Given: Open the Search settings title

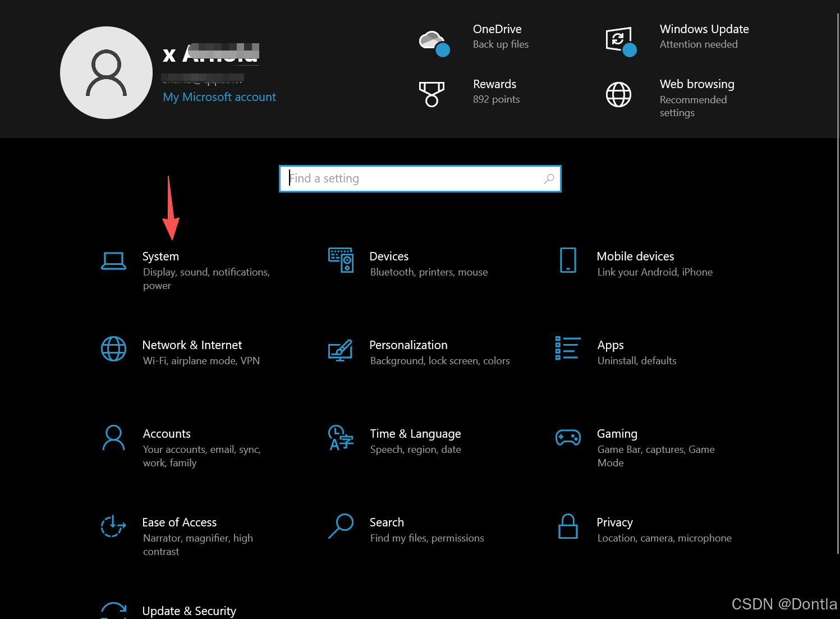Looking at the screenshot, I should click(387, 522).
